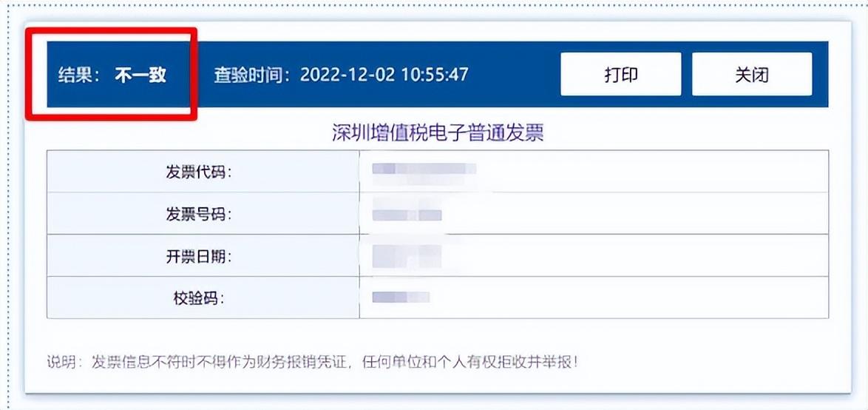Click the 打印 (Print) button
868x410 pixels.
click(x=620, y=75)
